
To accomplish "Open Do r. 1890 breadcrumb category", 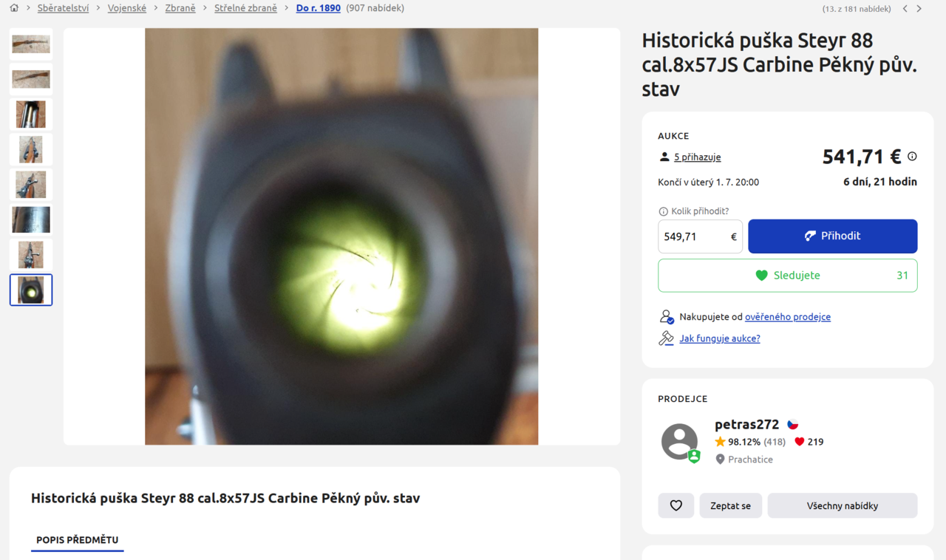I will [319, 8].
